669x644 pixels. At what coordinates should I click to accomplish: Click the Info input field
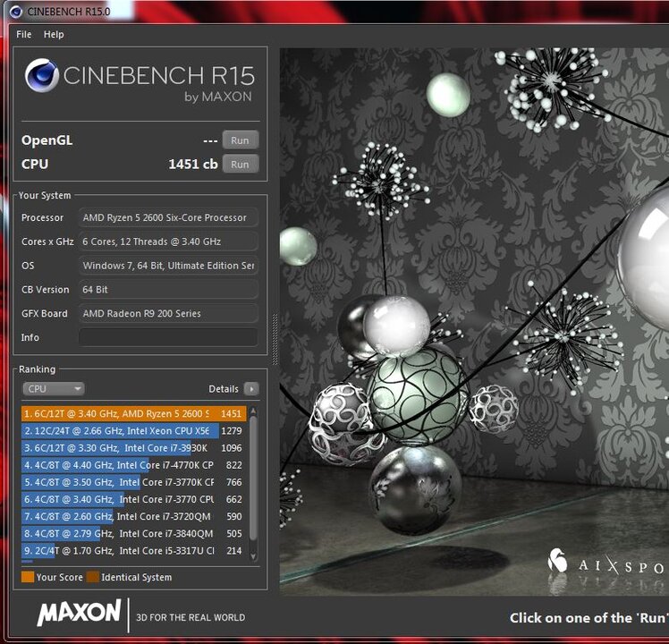168,337
